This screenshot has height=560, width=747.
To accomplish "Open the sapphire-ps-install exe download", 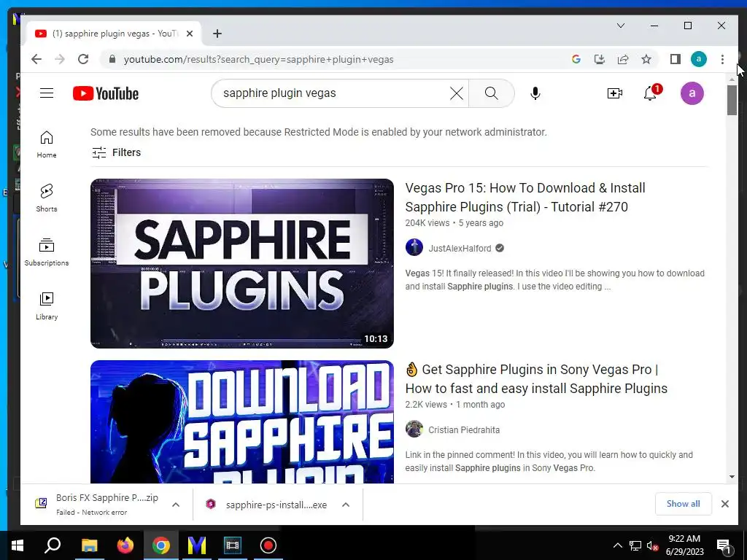I will (x=268, y=505).
